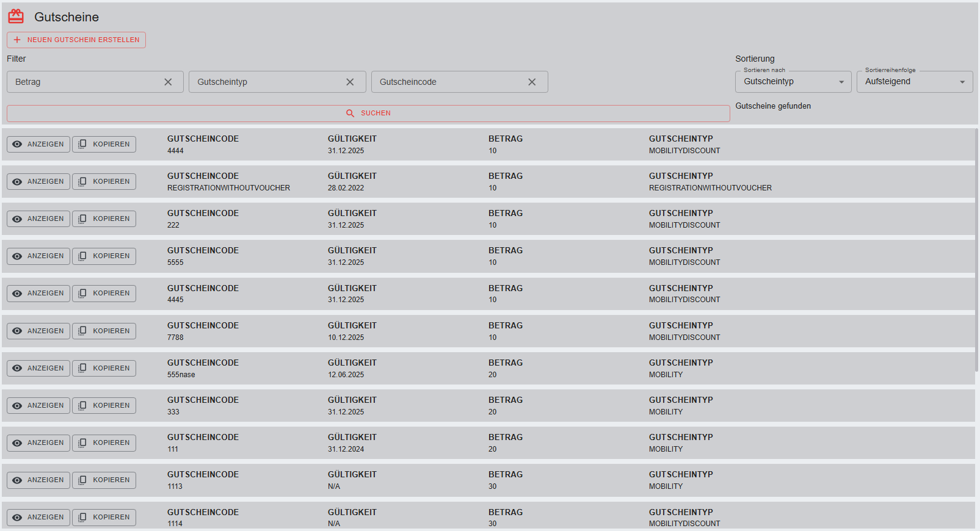Click the copy icon for voucher 5555
Viewport: 980px width, 531px height.
82,256
